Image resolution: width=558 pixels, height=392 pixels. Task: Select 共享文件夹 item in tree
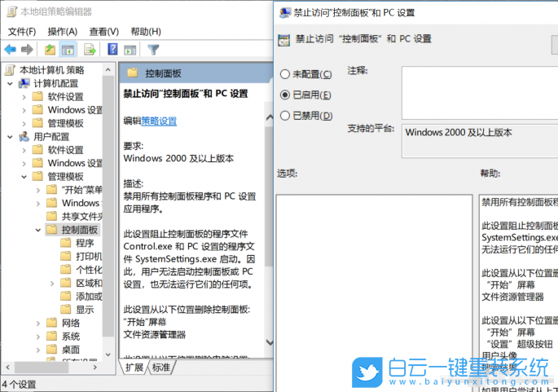(81, 216)
